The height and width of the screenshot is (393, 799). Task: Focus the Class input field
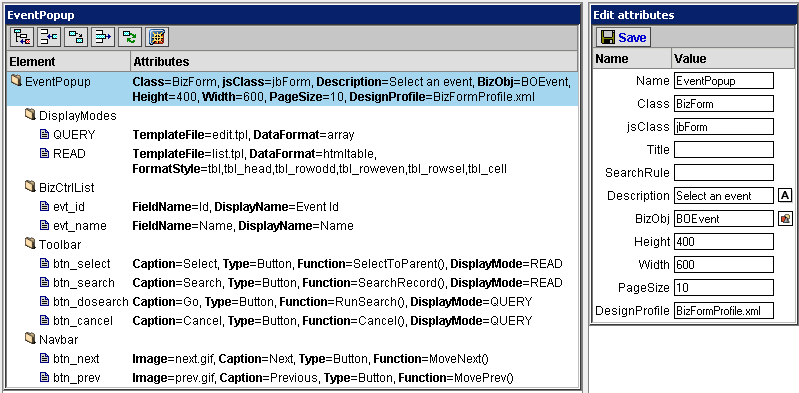coord(724,103)
